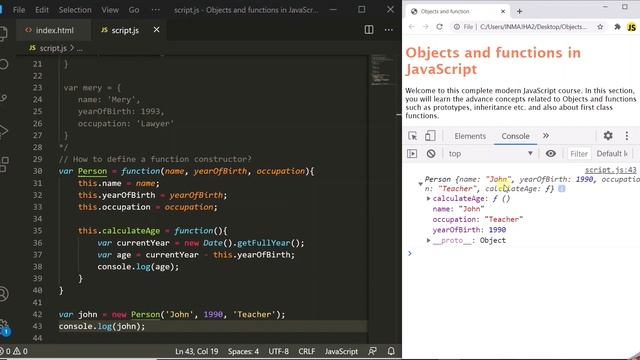Expand the __proto__ Object entry
This screenshot has height=360, width=640.
[x=428, y=240]
